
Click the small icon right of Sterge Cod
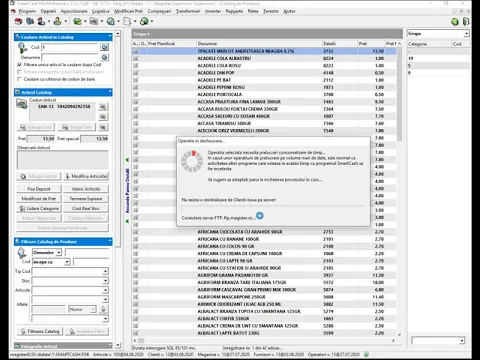tap(103, 127)
